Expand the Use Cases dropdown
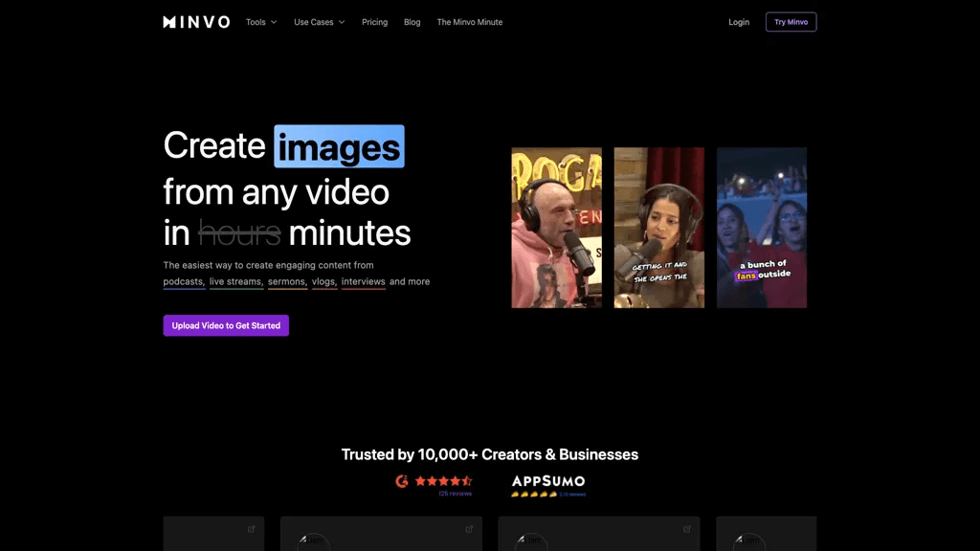This screenshot has height=551, width=980. coord(320,22)
